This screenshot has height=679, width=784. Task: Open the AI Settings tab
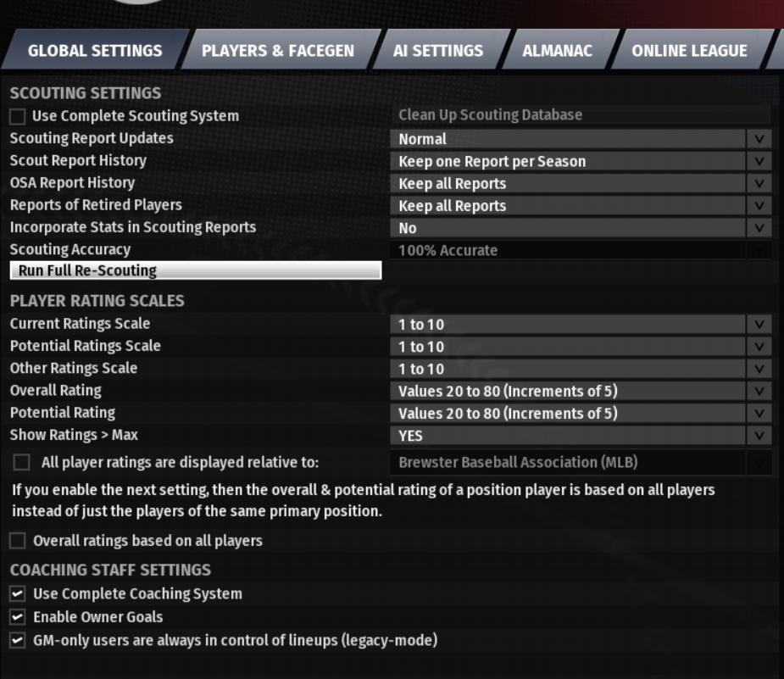pos(438,50)
